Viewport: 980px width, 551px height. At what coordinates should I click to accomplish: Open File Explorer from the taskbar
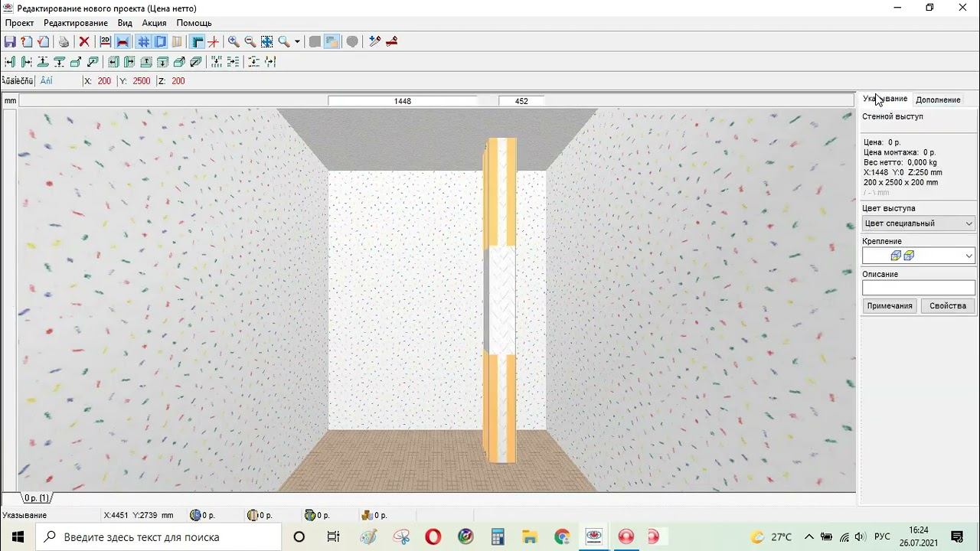pos(530,536)
